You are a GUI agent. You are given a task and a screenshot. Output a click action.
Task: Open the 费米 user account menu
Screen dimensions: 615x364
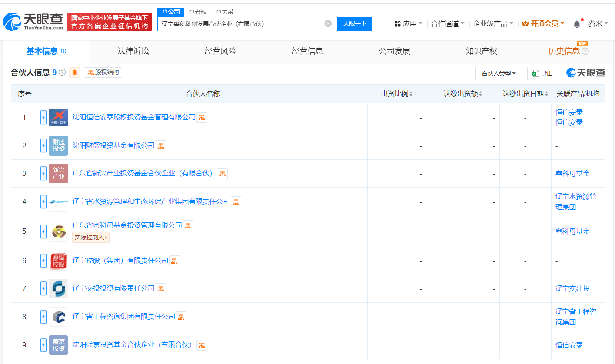pyautogui.click(x=598, y=24)
